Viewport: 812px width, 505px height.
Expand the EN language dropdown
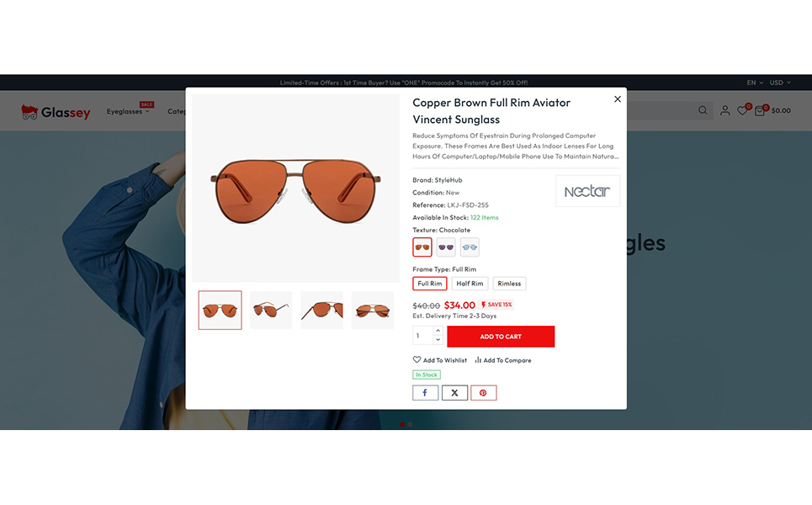pos(755,82)
